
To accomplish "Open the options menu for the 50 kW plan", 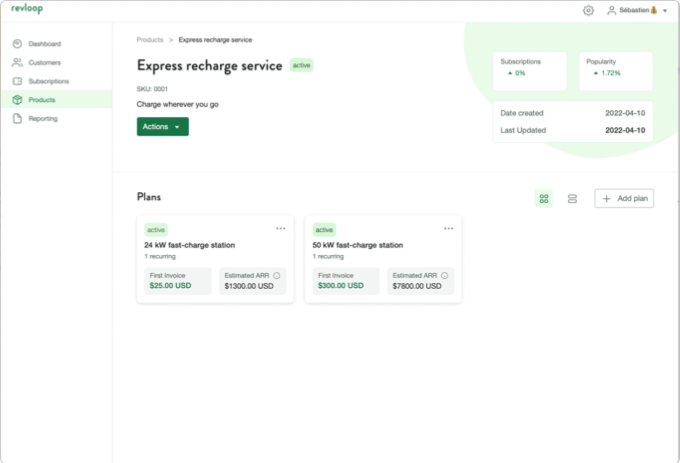I will pyautogui.click(x=449, y=228).
